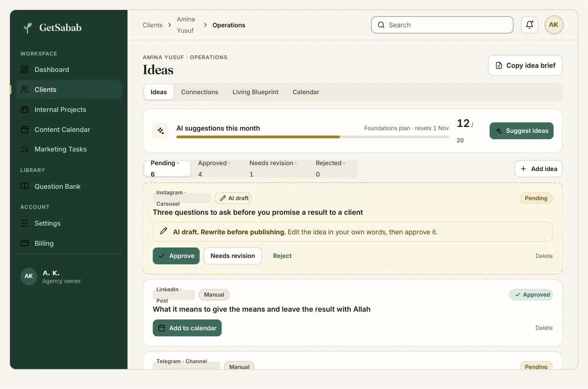
Task: Click the document icon on Copy idea brief
Action: pos(499,66)
